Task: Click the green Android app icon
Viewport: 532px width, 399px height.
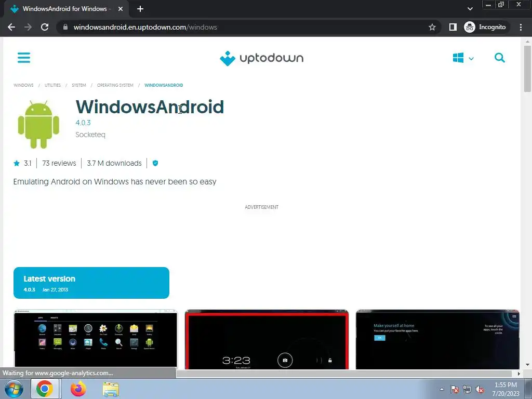Action: pyautogui.click(x=38, y=124)
